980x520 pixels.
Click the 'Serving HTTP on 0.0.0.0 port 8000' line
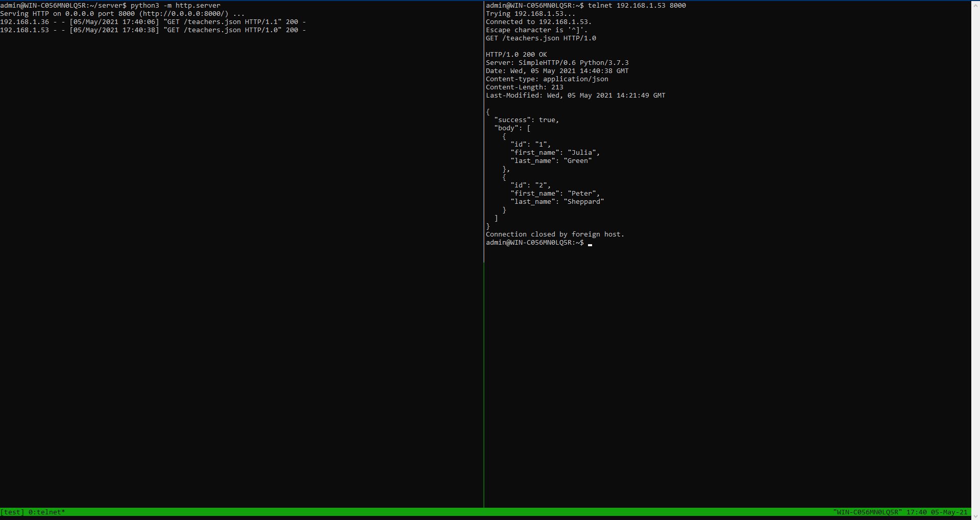click(x=122, y=14)
